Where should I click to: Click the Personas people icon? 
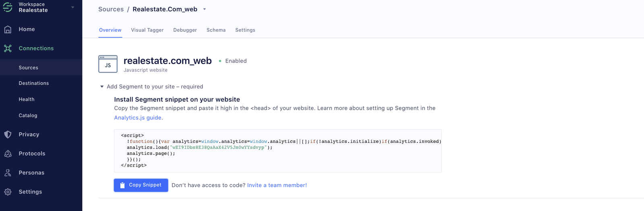click(8, 173)
